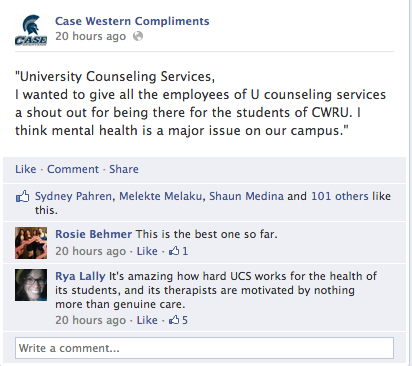412x366 pixels.
Task: Open Rya Lally's profile photo
Action: click(x=31, y=285)
